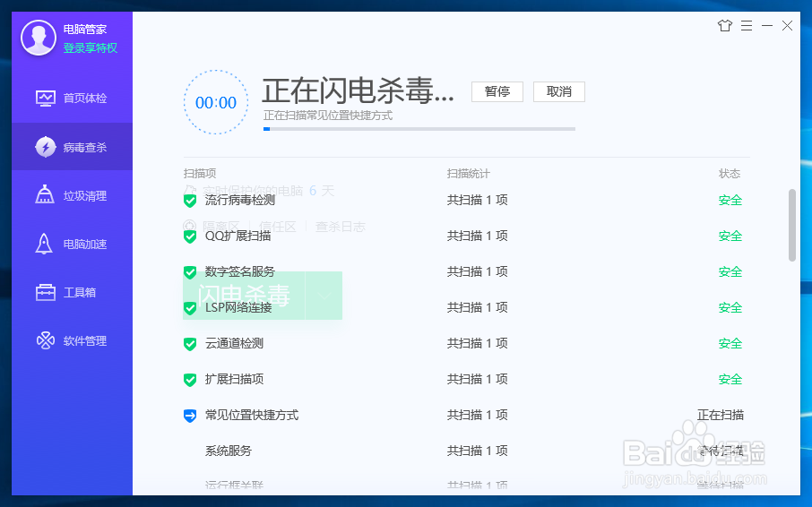Select the LSP网络连接 scan item
The height and width of the screenshot is (507, 812).
click(x=238, y=308)
